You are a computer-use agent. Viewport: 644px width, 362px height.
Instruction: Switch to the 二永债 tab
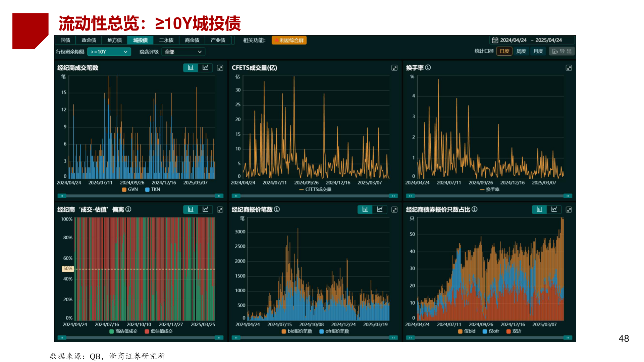coord(166,40)
